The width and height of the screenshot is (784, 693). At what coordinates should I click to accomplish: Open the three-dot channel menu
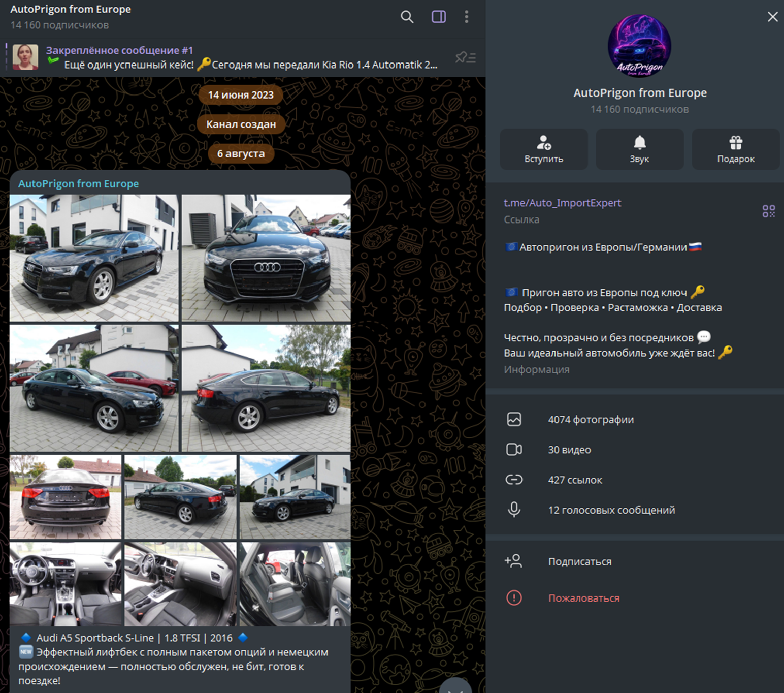[466, 17]
